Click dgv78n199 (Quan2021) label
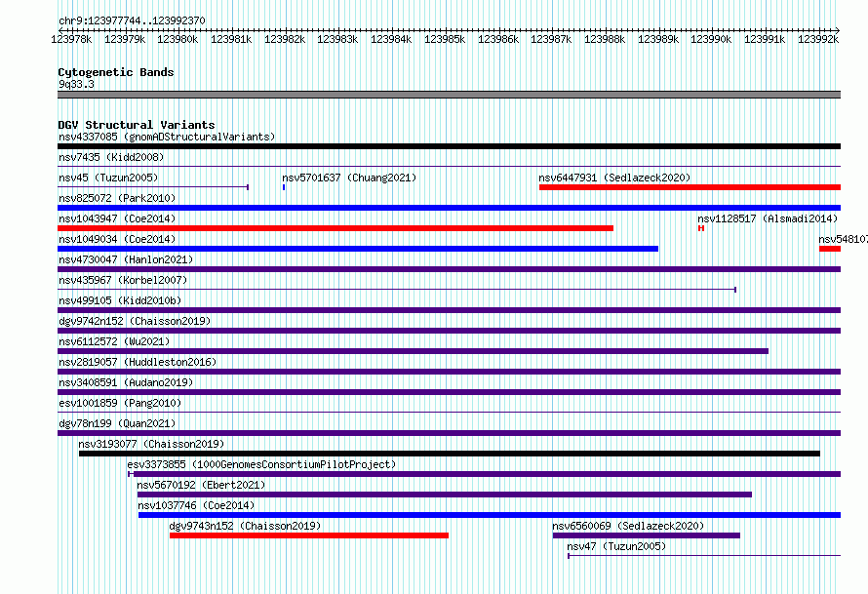Screen dimensions: 868x594 117,423
